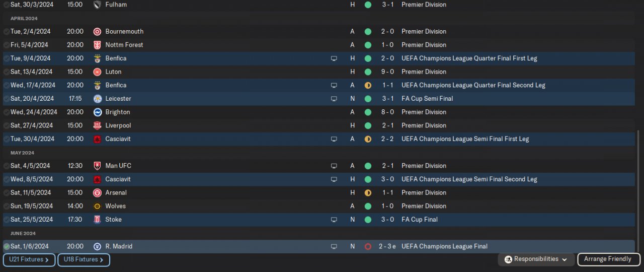Click red loss result icon for R. Madrid

pyautogui.click(x=368, y=246)
